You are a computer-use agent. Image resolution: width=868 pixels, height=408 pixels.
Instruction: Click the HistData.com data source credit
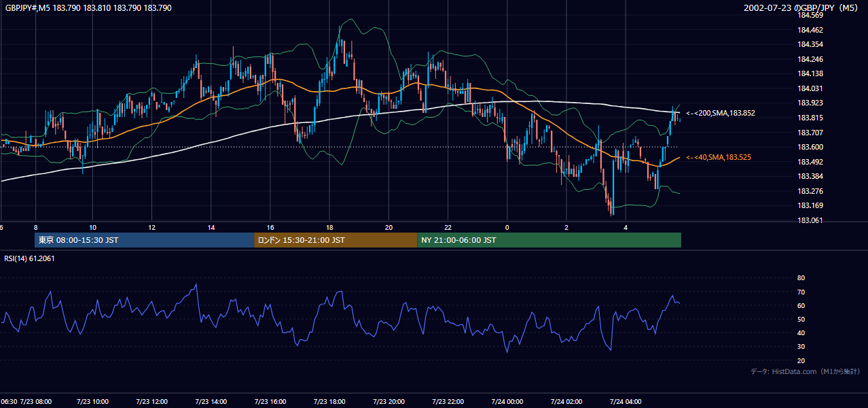click(x=806, y=371)
